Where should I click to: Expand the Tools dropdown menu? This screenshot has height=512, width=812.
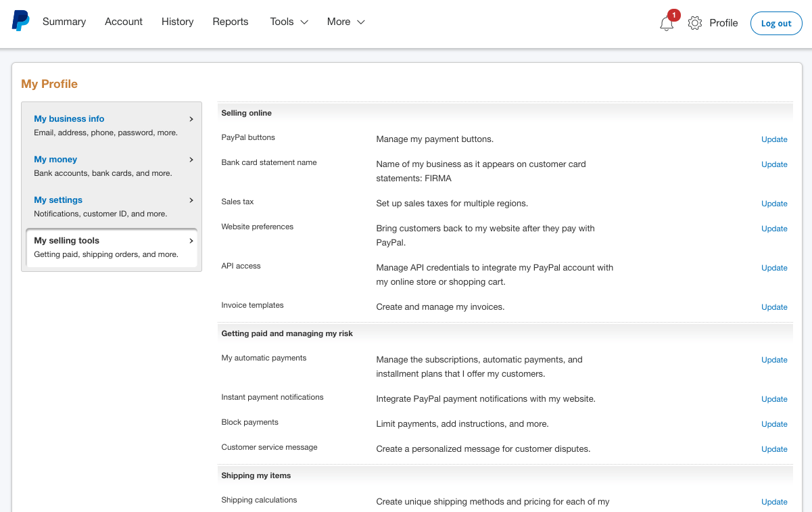289,22
